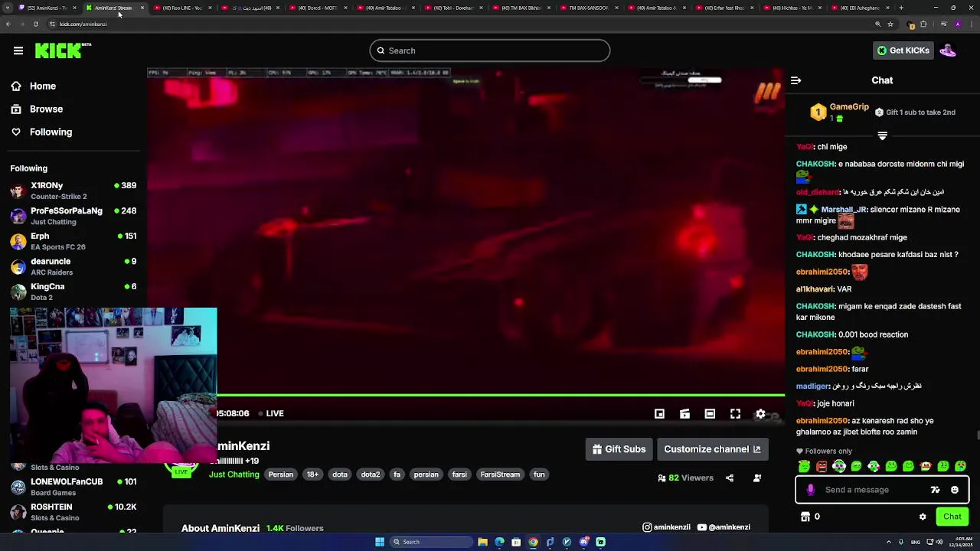Open File Explorer from taskbar
The image size is (980, 551).
pyautogui.click(x=482, y=542)
